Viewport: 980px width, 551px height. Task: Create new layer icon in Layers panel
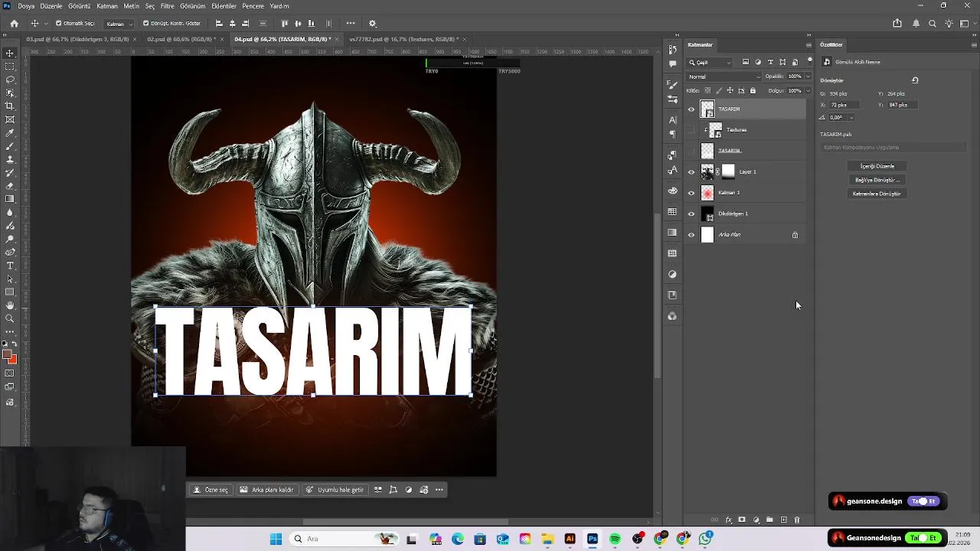(783, 520)
